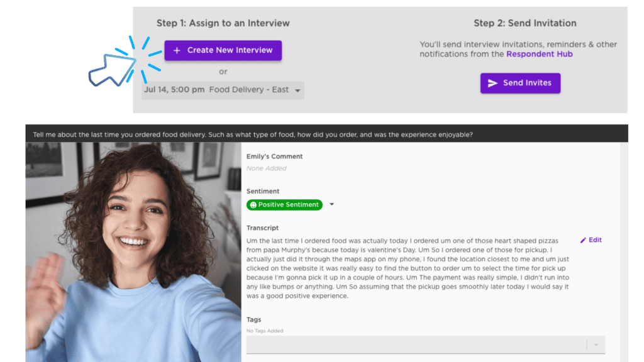Image resolution: width=644 pixels, height=362 pixels.
Task: Expand the Tags dropdown arrow
Action: [596, 345]
